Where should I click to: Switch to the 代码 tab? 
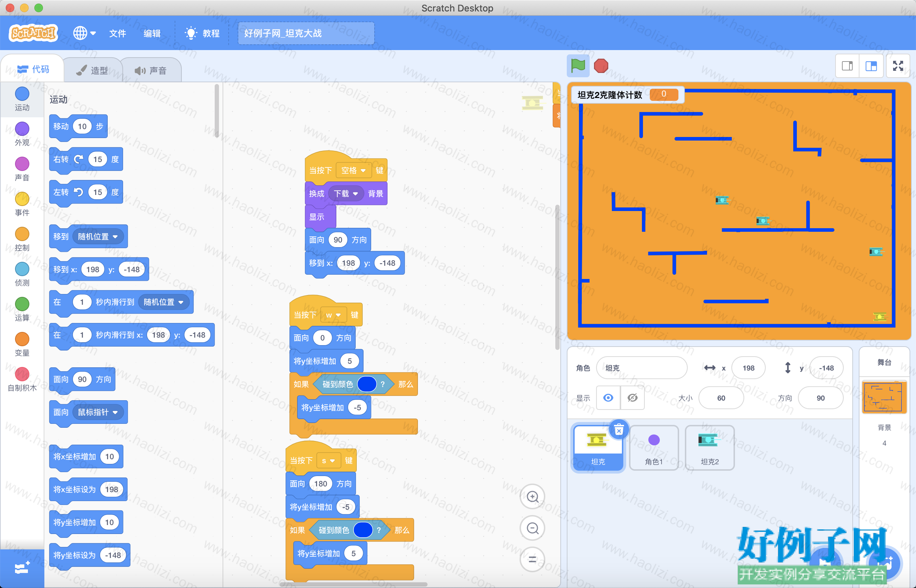point(33,69)
